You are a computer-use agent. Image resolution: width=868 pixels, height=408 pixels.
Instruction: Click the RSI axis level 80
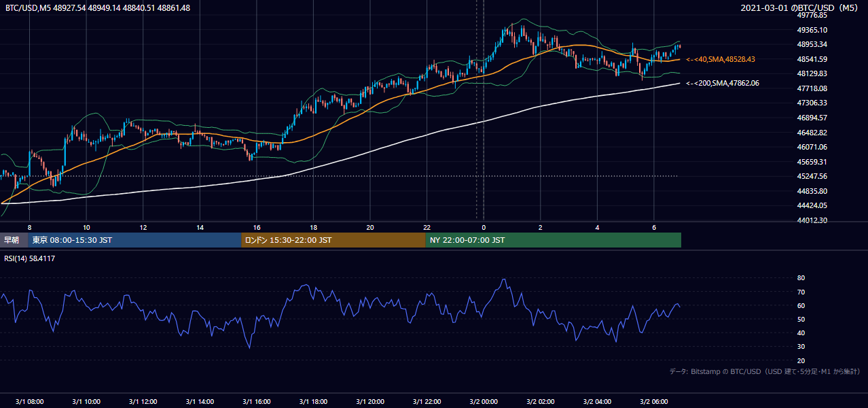click(801, 278)
